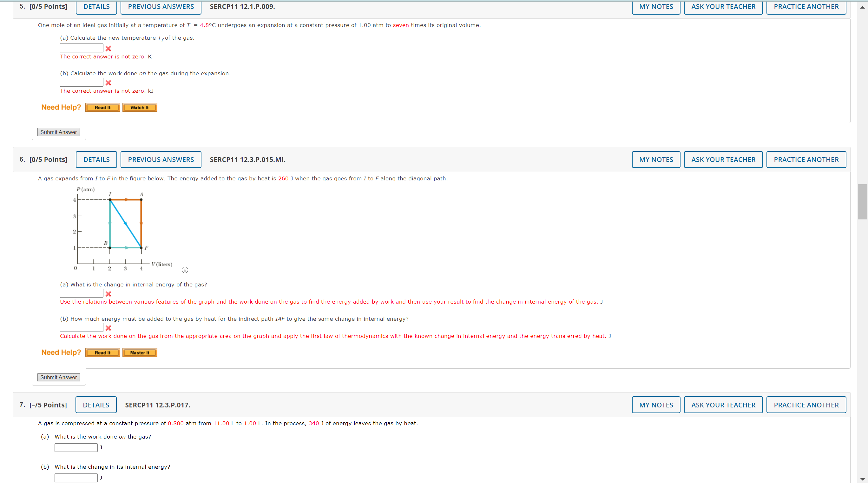Submit Answer for question 6
Image resolution: width=868 pixels, height=483 pixels.
click(59, 377)
